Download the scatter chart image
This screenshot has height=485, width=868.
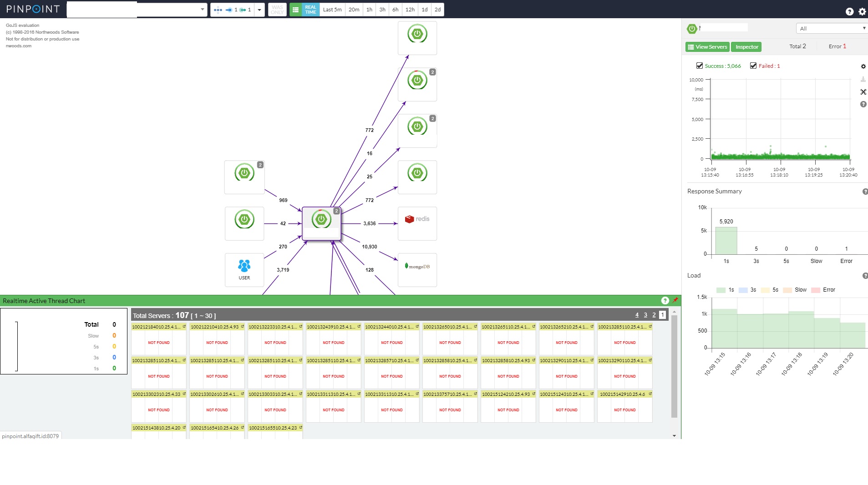863,79
